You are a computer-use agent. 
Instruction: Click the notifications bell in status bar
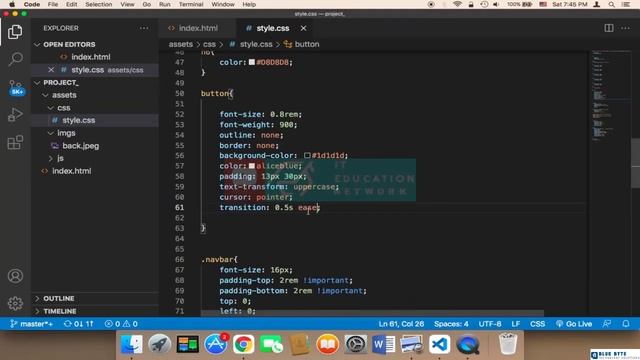point(626,324)
